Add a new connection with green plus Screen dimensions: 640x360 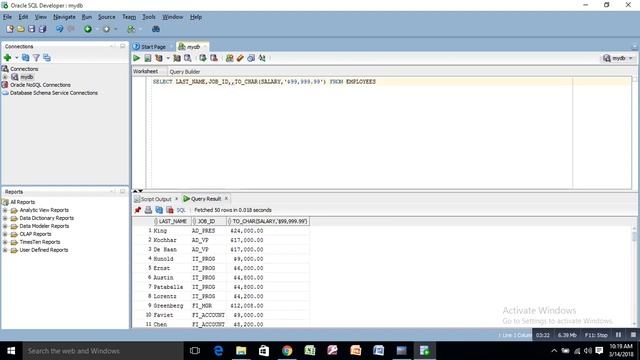tap(7, 58)
